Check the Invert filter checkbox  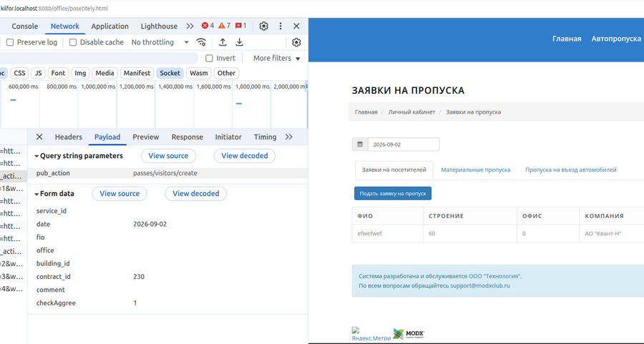click(x=209, y=59)
